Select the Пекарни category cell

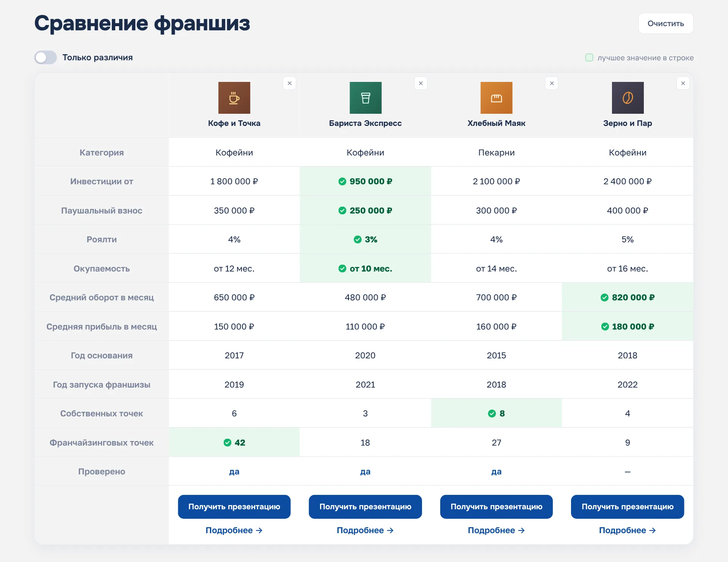(x=496, y=152)
